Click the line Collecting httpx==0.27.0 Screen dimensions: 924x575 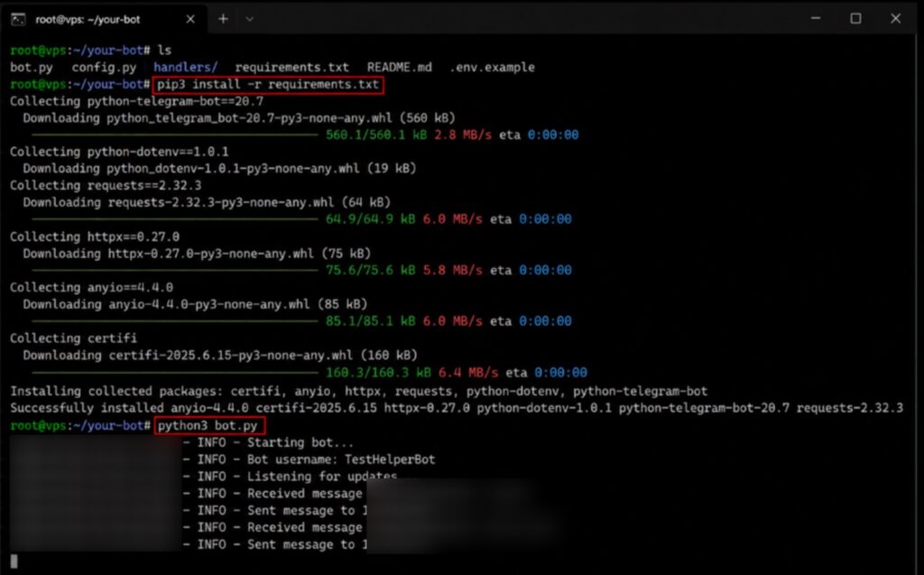[94, 237]
